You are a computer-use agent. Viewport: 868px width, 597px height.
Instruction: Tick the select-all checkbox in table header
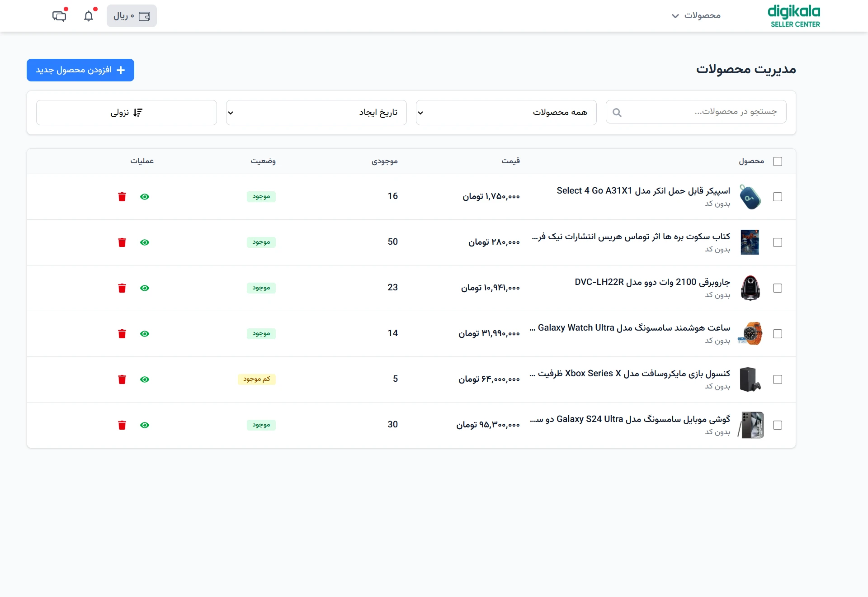pyautogui.click(x=778, y=161)
